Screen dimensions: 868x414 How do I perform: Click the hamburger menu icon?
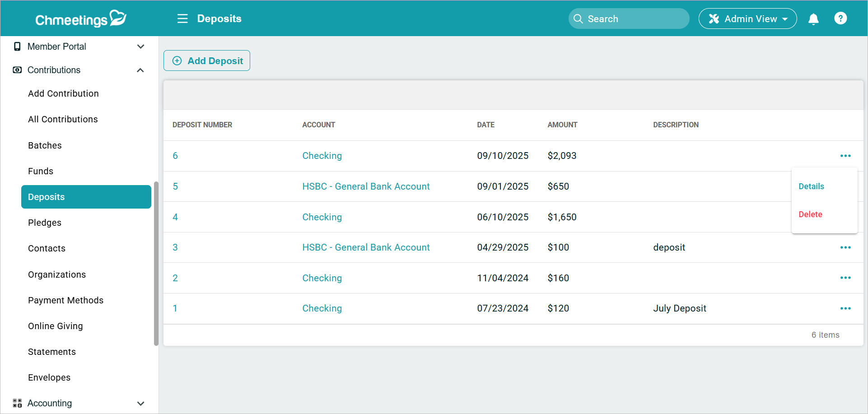182,19
